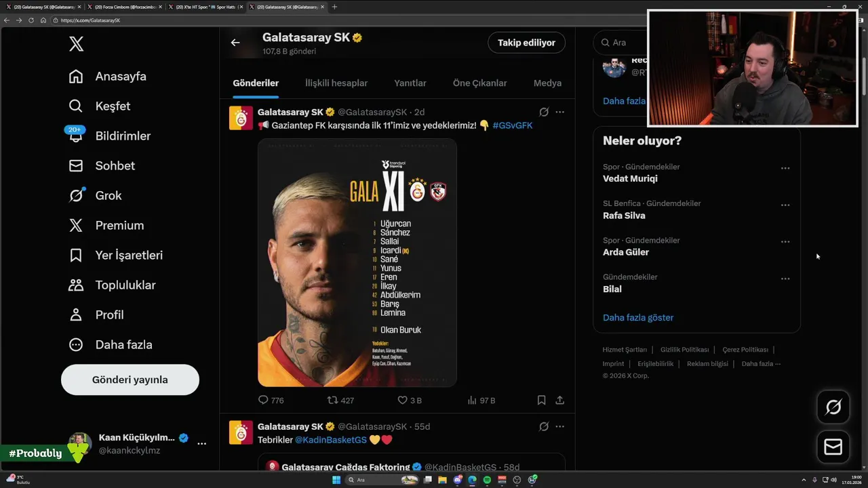
Task: Click Grok icon on Tebrikler post
Action: point(544,427)
